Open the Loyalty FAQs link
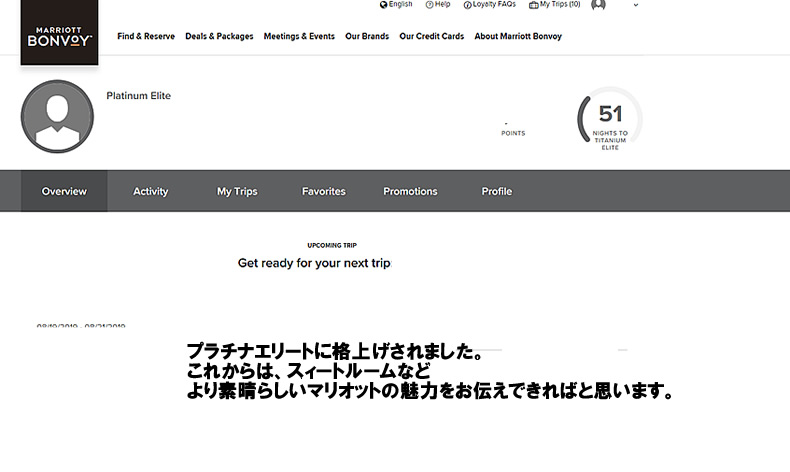790x472 pixels. pyautogui.click(x=494, y=4)
